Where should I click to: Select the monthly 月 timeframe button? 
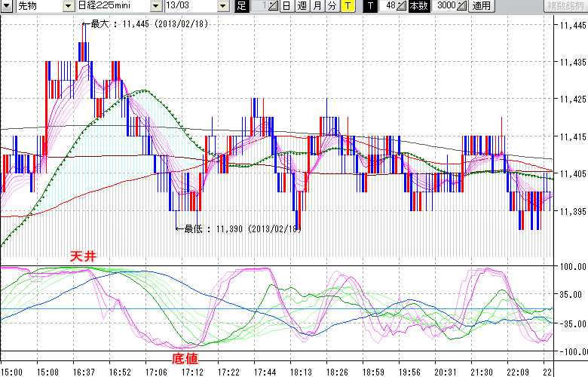click(x=317, y=6)
